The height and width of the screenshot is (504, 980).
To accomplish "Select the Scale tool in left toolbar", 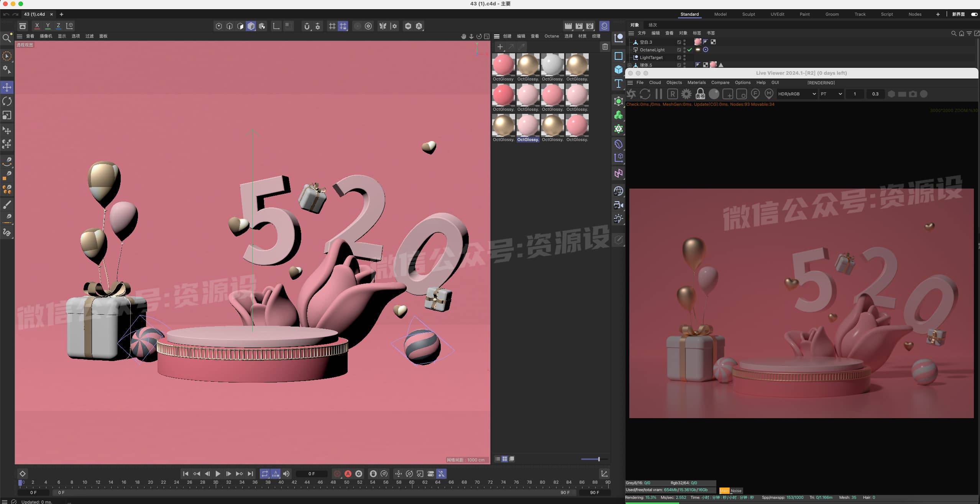I will [x=7, y=115].
